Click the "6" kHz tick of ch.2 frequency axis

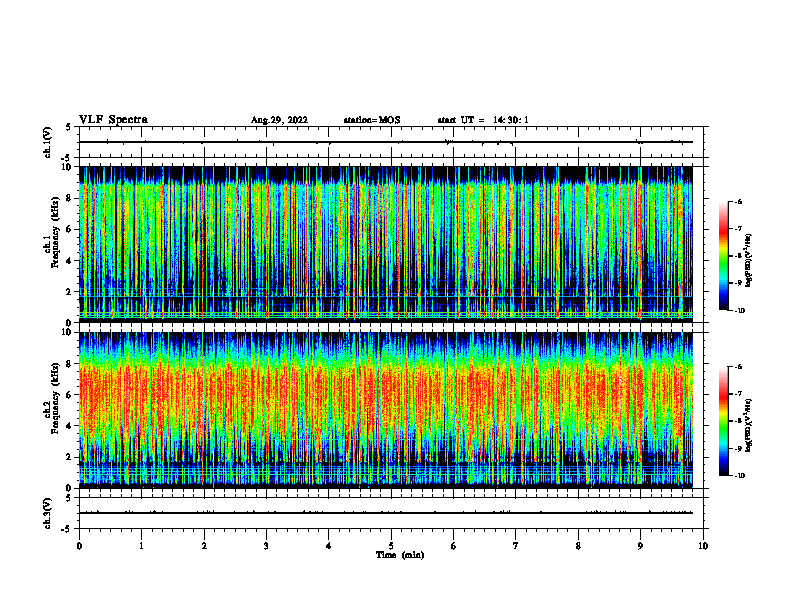click(x=70, y=395)
